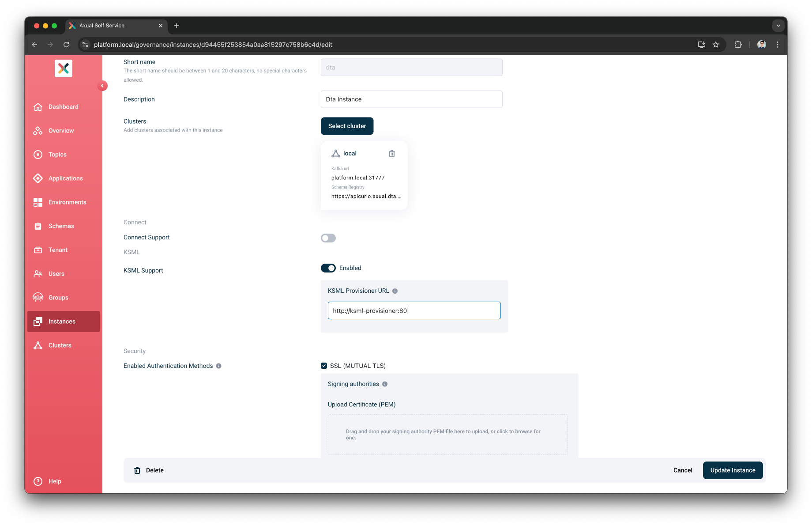Click the browser back arrow
Screen dimensions: 812x526
click(x=34, y=45)
